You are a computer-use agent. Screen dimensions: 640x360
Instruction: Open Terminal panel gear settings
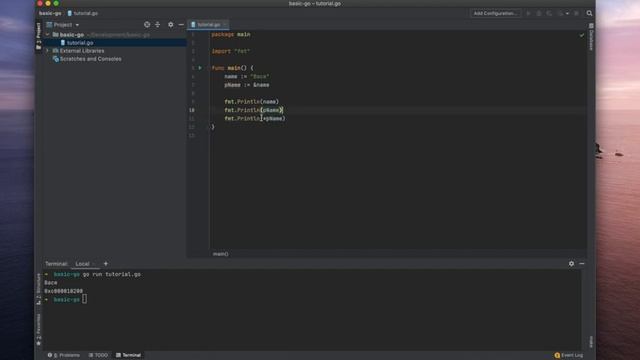point(571,264)
